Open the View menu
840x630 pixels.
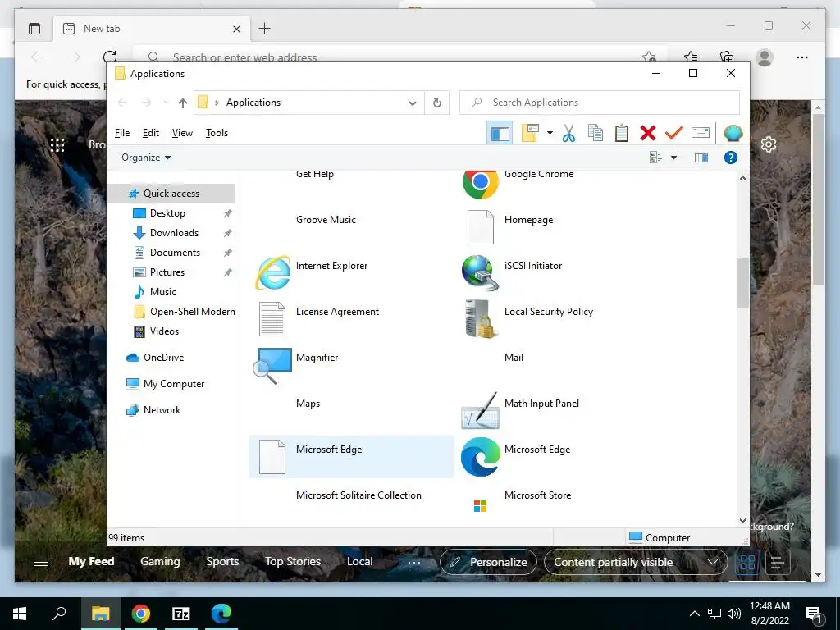coord(182,133)
